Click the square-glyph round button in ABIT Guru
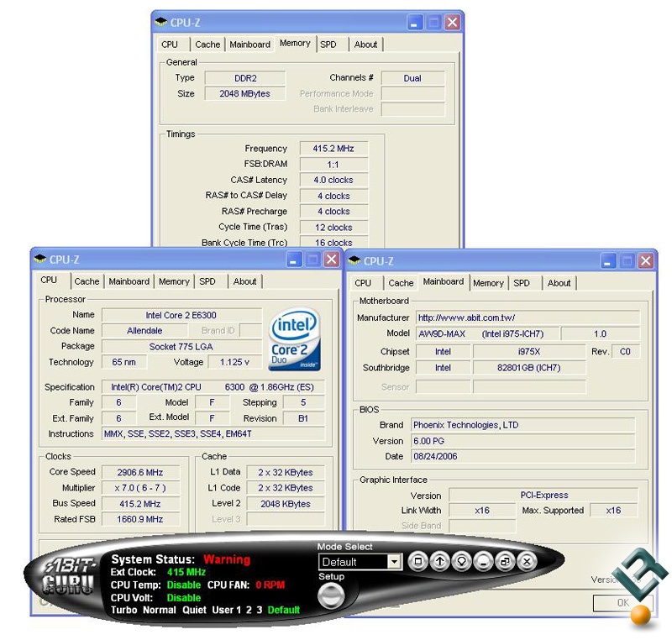 tap(417, 561)
